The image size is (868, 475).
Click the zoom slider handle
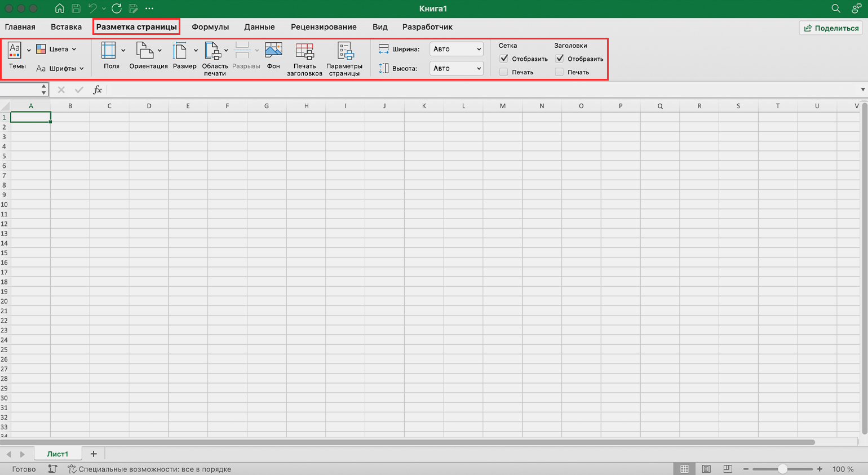point(782,469)
